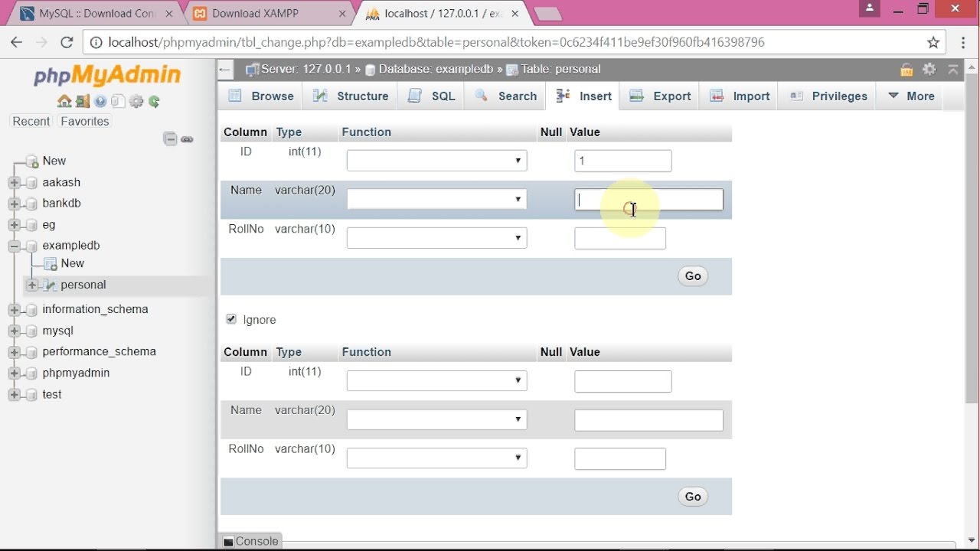The height and width of the screenshot is (551, 980).
Task: Open Function dropdown for second ID row
Action: [436, 380]
